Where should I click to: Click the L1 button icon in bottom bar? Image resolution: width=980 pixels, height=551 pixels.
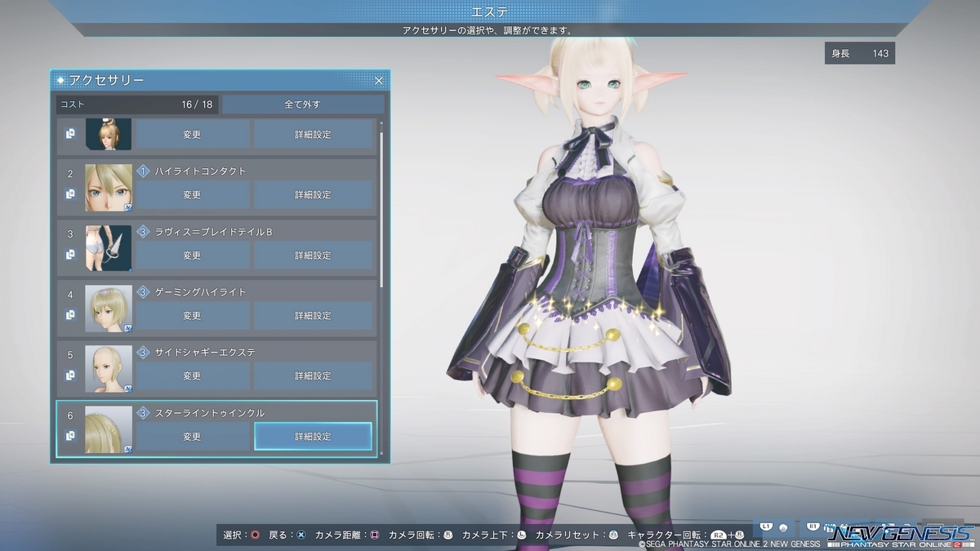[x=766, y=527]
